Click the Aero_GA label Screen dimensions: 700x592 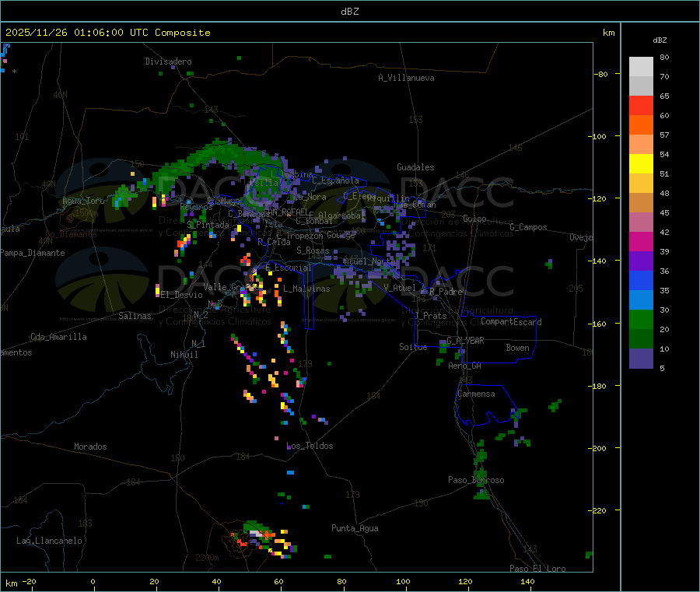[x=465, y=366]
